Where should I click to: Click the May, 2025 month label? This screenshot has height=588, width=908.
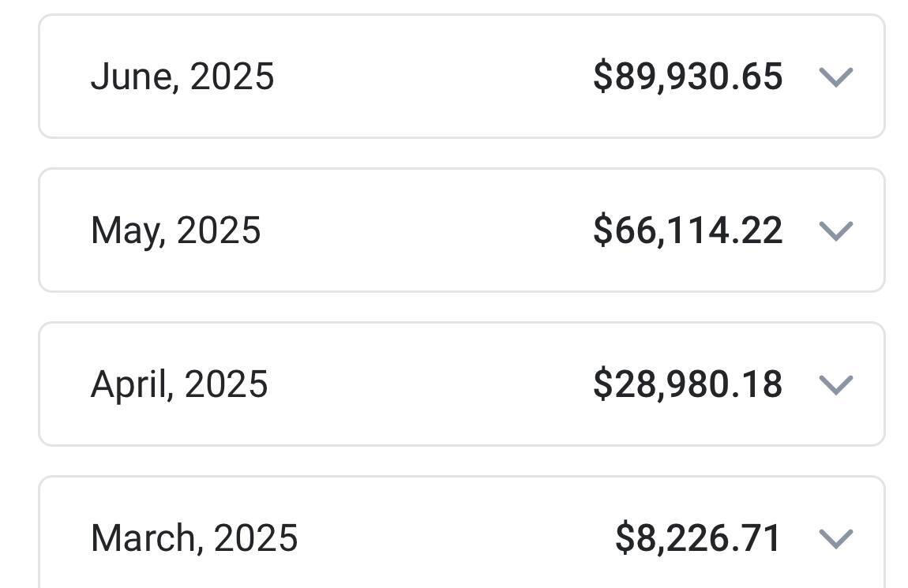coord(175,230)
